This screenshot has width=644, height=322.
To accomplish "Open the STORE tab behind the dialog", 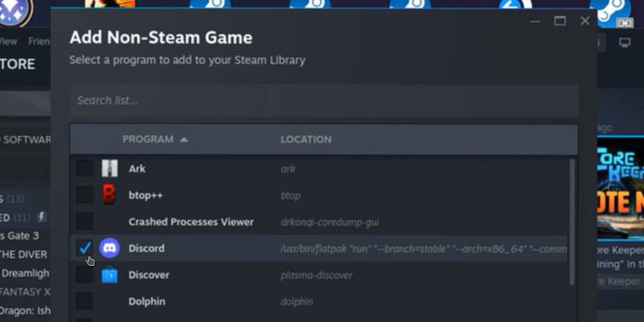I will tap(17, 64).
